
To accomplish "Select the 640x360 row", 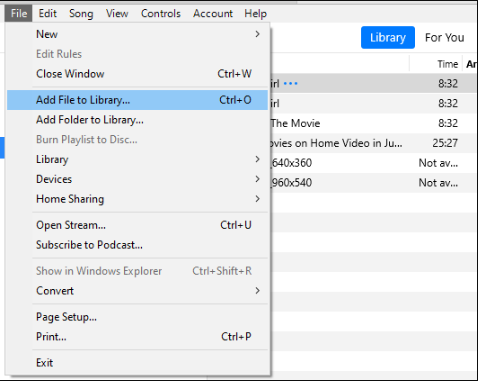I will 373,163.
